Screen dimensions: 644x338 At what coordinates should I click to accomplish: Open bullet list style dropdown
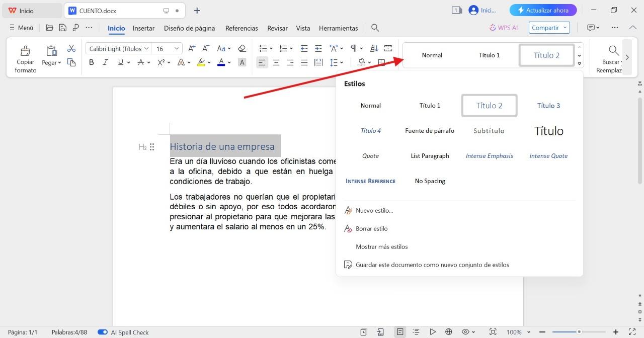[x=271, y=49]
